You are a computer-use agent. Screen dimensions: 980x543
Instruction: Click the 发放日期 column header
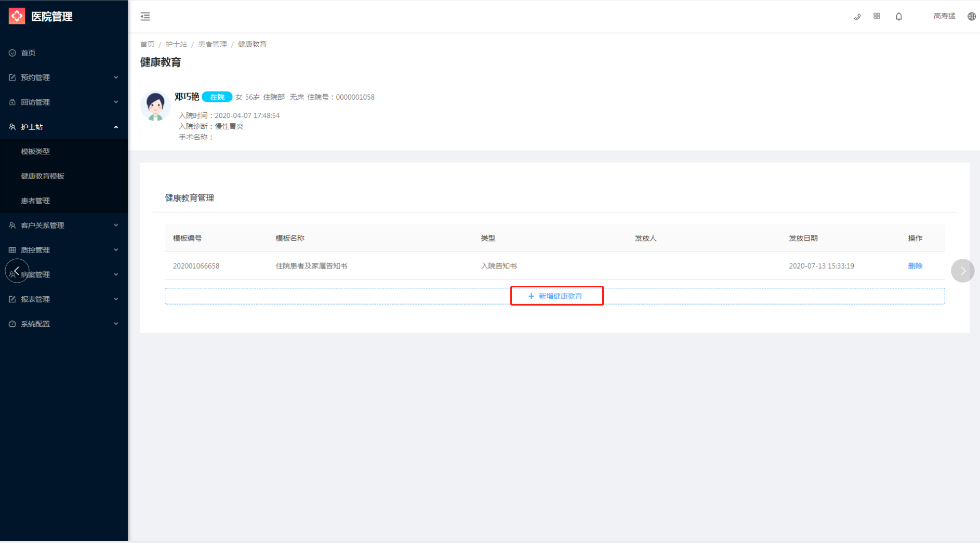[x=803, y=239]
